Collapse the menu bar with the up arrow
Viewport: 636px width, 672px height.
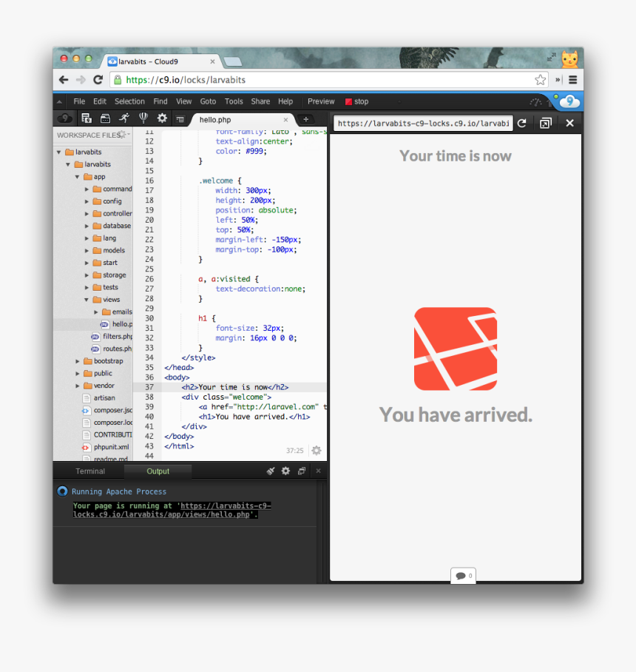click(x=59, y=101)
